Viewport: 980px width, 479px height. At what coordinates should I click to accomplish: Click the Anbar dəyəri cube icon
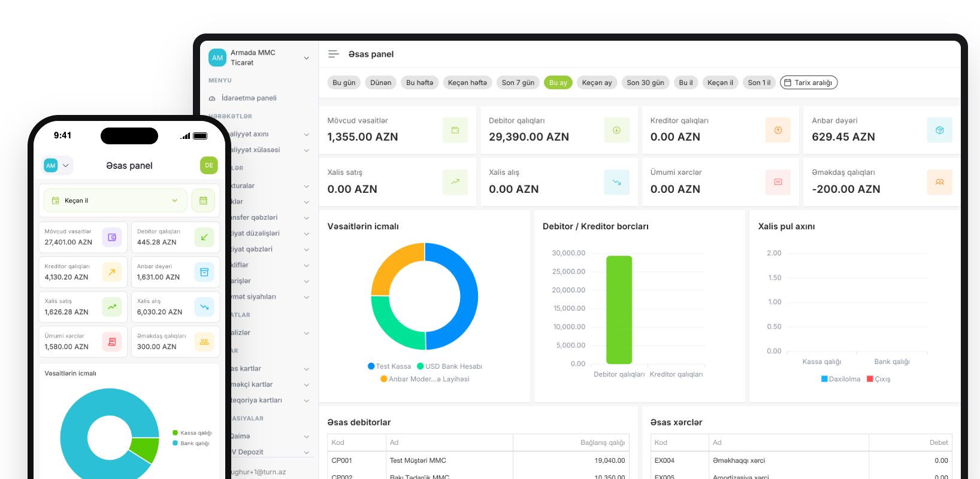click(939, 130)
